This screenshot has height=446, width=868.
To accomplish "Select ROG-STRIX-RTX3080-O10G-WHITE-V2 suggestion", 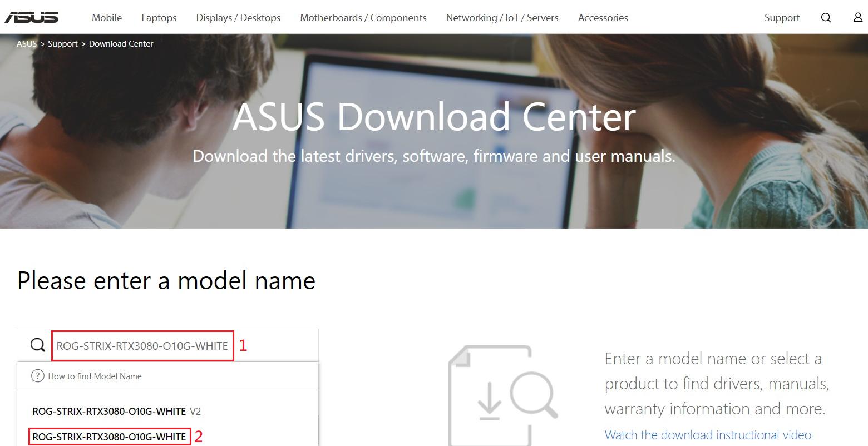I will (117, 412).
